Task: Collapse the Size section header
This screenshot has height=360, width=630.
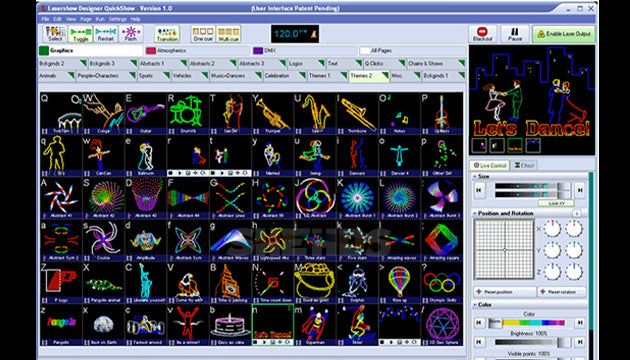Action: pos(530,176)
